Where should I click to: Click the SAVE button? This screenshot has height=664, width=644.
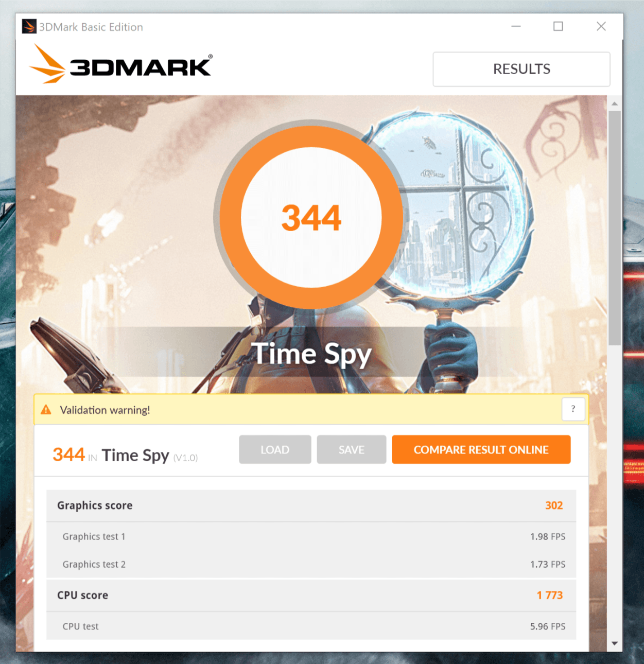pyautogui.click(x=351, y=449)
